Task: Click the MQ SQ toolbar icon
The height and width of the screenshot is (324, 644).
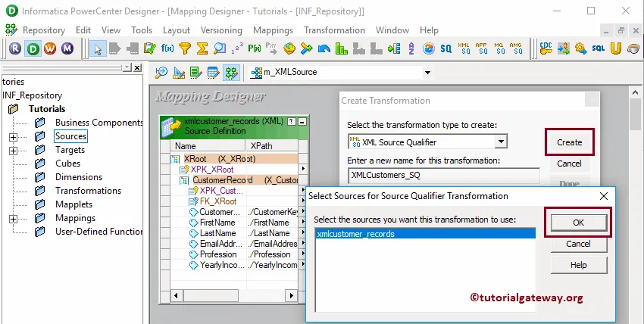Action: tap(499, 48)
